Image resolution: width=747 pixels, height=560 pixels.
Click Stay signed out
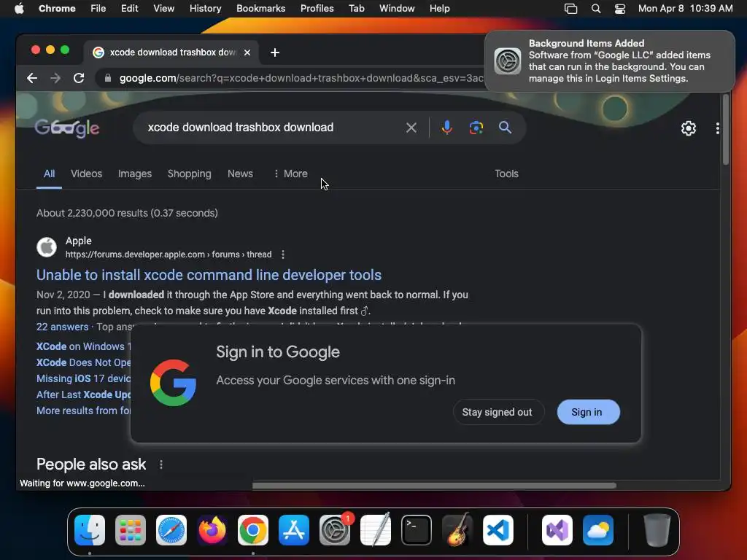497,413
